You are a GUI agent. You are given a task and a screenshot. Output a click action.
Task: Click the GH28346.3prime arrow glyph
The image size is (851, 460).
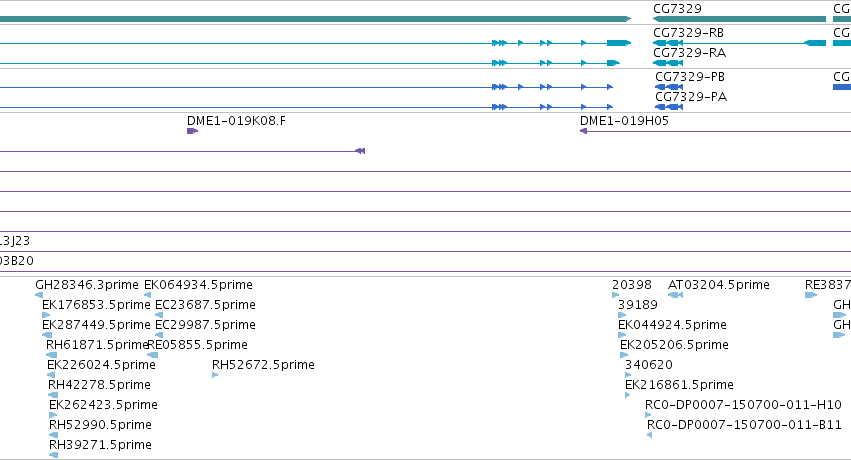point(39,295)
